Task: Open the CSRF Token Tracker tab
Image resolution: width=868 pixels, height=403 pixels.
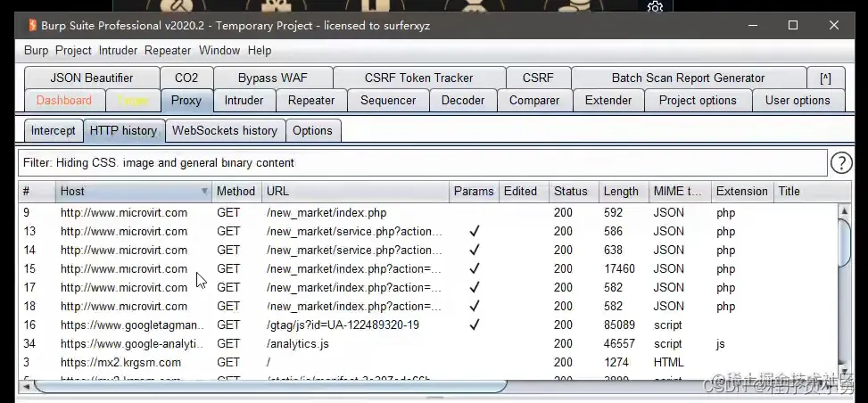Action: pos(419,78)
